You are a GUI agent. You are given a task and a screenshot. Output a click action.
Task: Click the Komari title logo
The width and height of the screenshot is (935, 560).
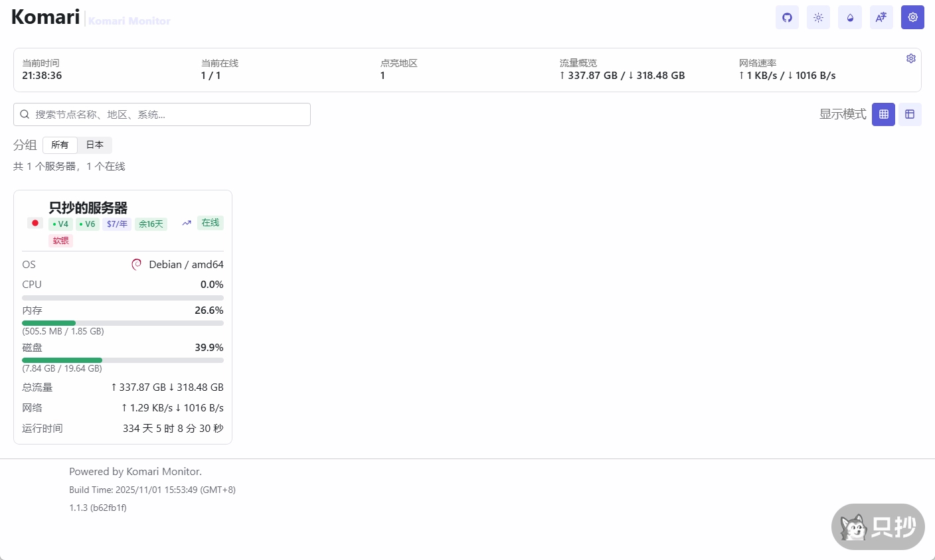[46, 17]
